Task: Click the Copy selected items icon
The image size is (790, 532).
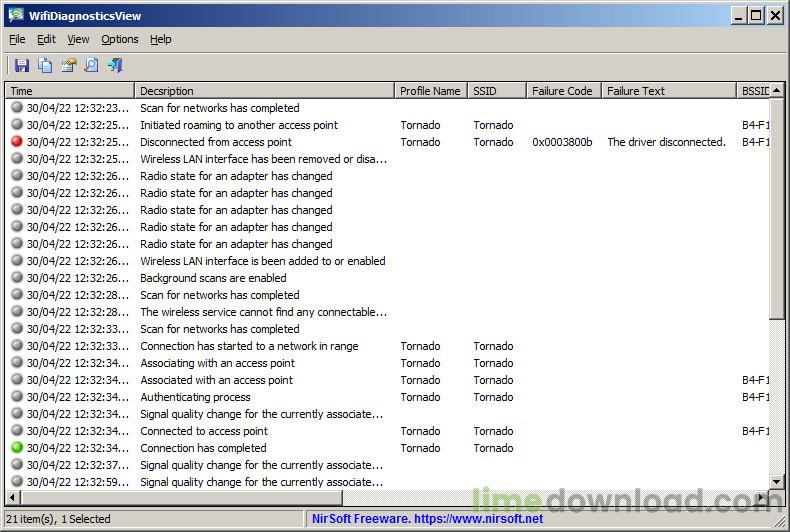Action: 45,66
